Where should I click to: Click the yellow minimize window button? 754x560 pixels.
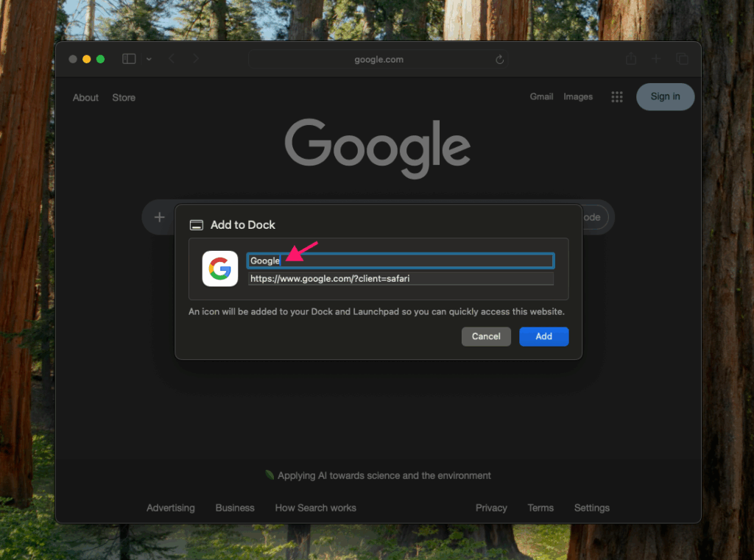pos(87,59)
